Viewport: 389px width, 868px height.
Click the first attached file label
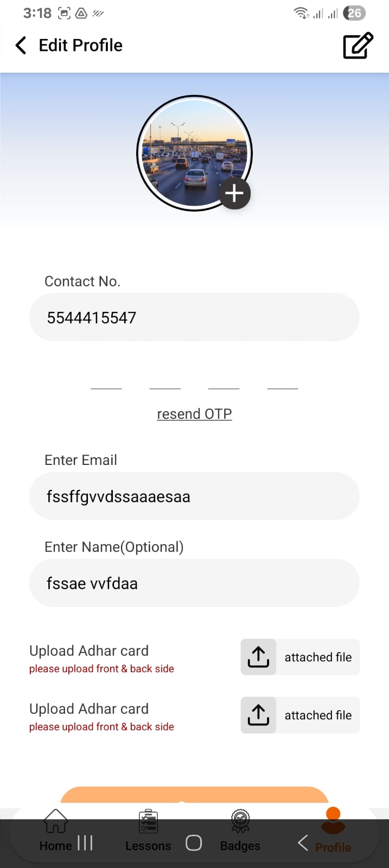tap(318, 657)
